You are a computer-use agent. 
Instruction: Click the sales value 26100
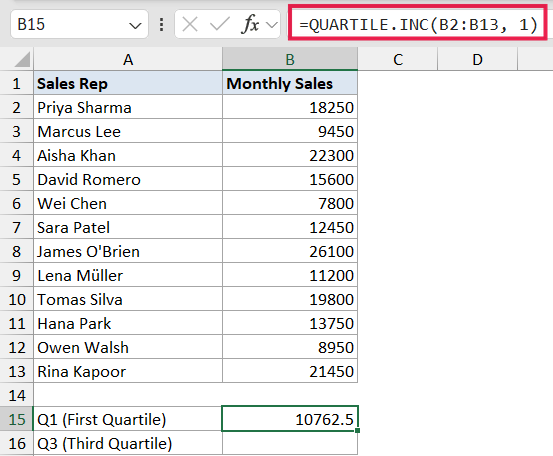click(x=290, y=251)
